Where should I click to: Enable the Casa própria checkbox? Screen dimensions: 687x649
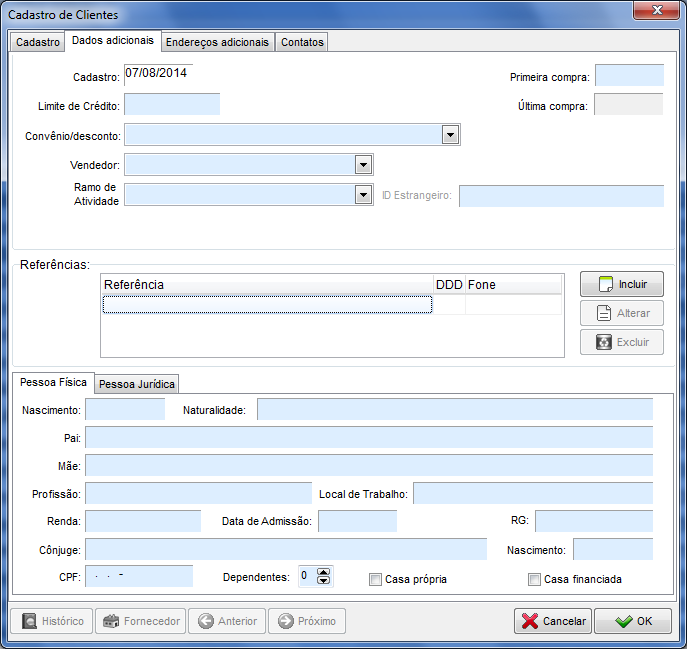(x=376, y=579)
